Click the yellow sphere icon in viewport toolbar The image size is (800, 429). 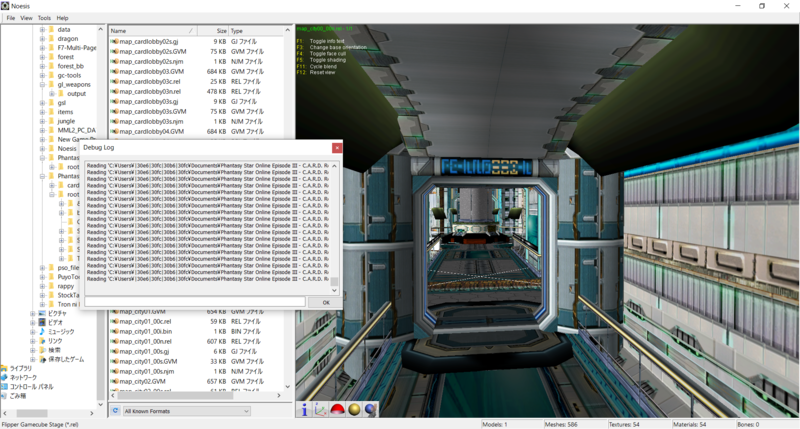click(354, 409)
